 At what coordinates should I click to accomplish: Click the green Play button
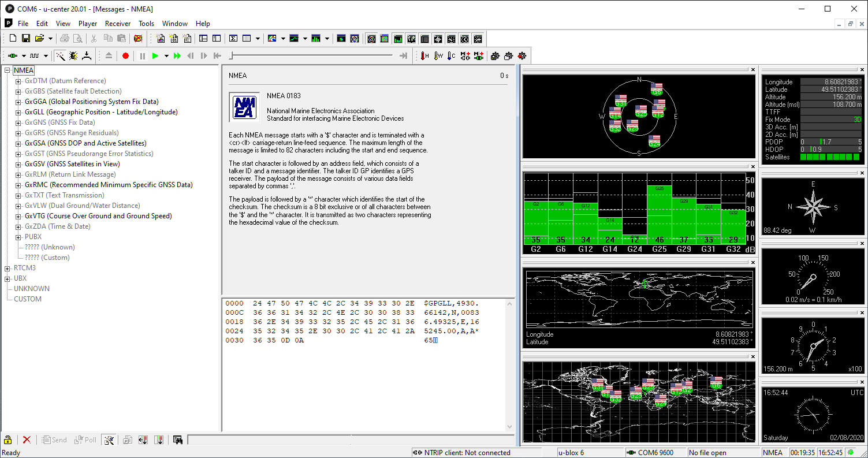tap(155, 56)
